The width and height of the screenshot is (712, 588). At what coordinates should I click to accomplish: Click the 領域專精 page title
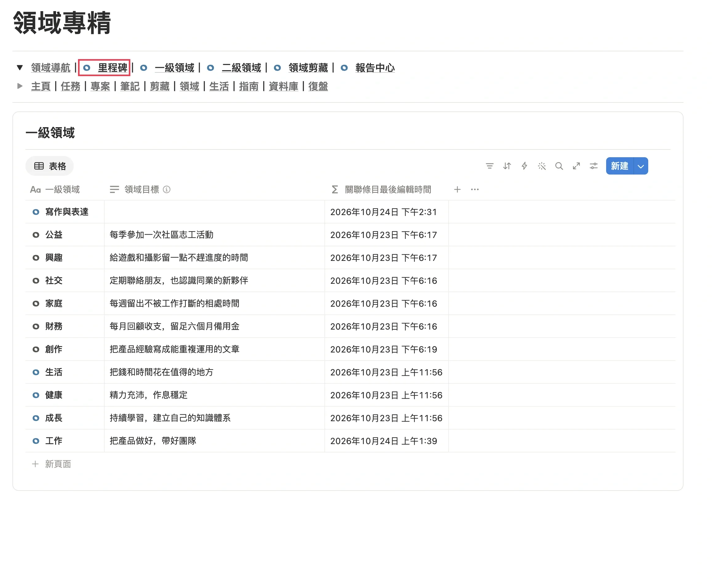[62, 23]
